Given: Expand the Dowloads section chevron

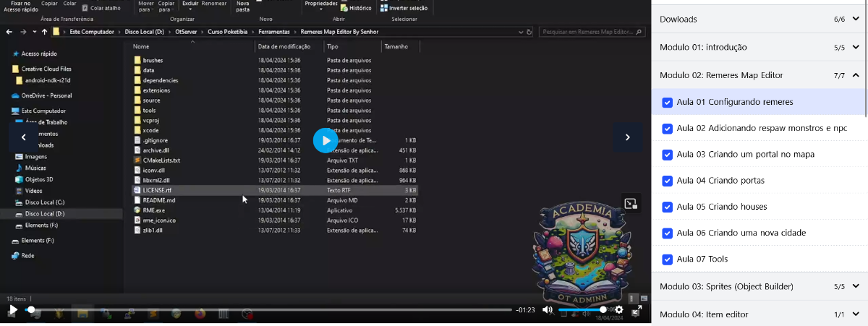Looking at the screenshot, I should coord(856,20).
